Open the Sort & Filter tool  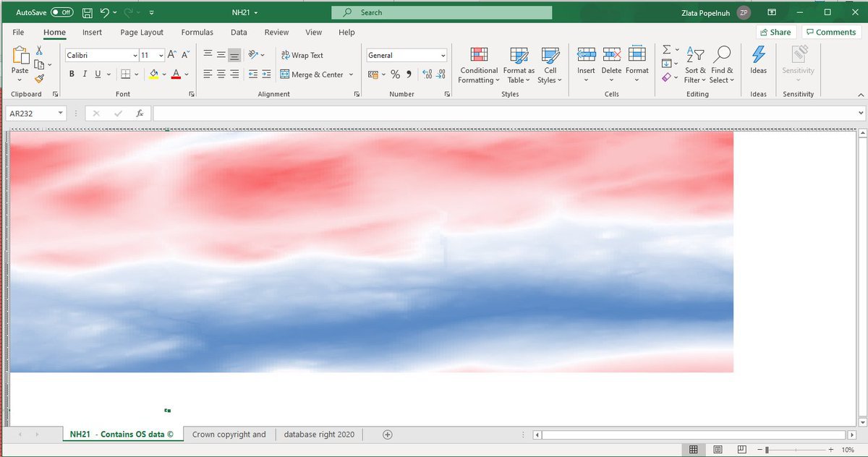696,65
